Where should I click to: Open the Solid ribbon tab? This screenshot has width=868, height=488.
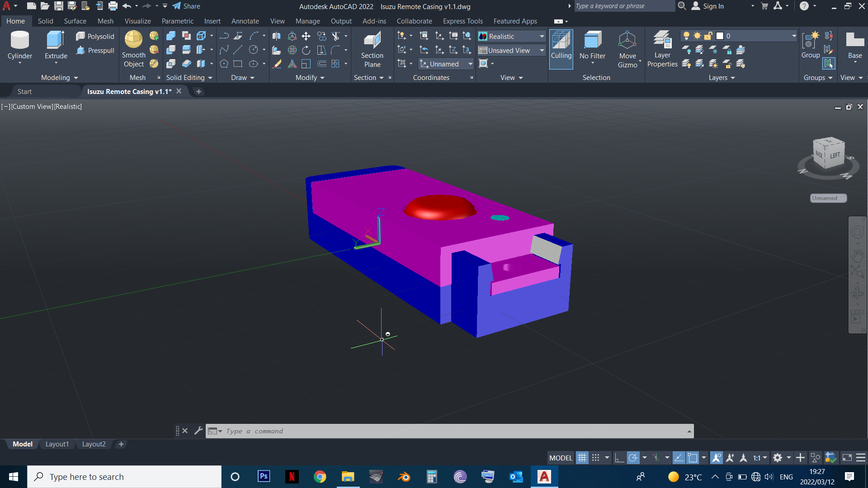pos(45,21)
